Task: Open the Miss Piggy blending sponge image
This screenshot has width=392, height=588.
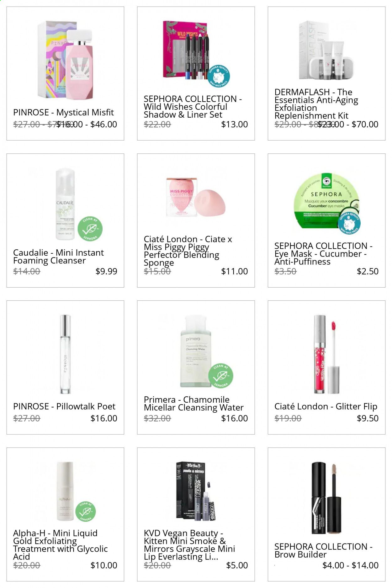Action: point(196,198)
